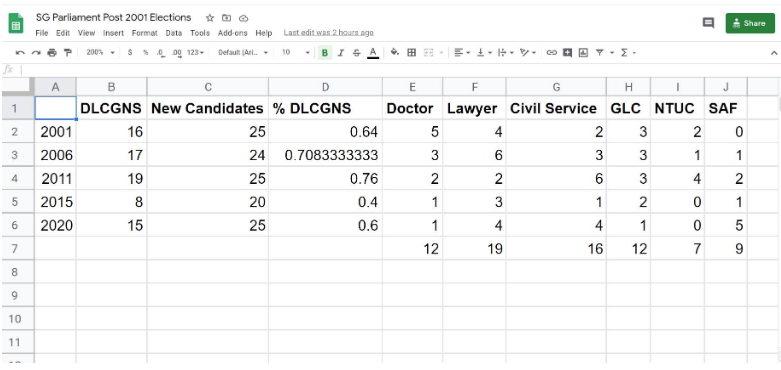
Task: Open vertical align dropdown
Action: click(x=484, y=52)
